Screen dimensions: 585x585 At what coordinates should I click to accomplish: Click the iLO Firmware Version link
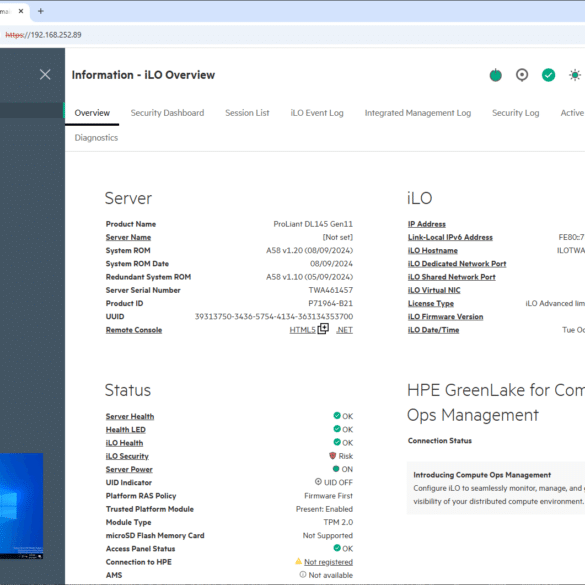coord(445,317)
